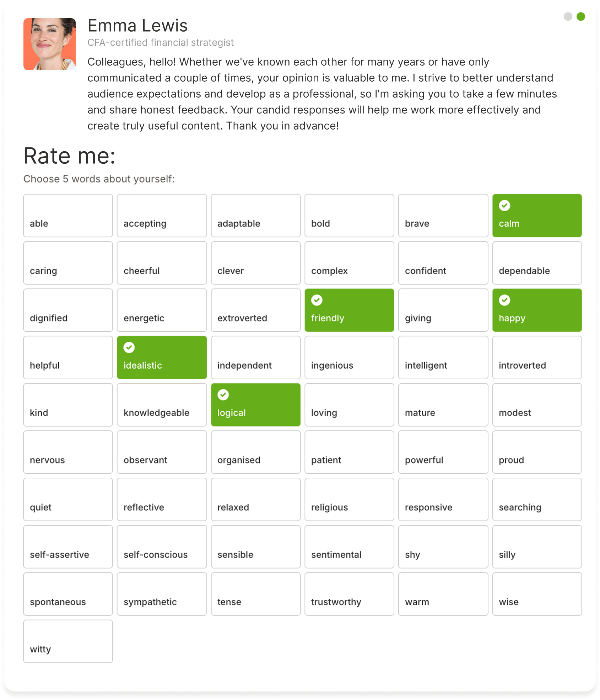
Task: Deselect the selected 'logical' word tile
Action: click(256, 405)
